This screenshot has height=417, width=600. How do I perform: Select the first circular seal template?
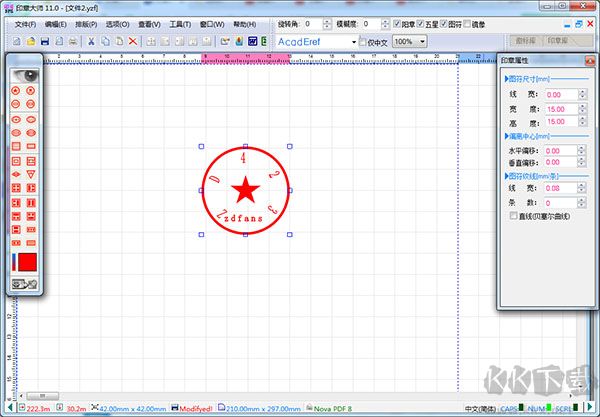pyautogui.click(x=16, y=90)
